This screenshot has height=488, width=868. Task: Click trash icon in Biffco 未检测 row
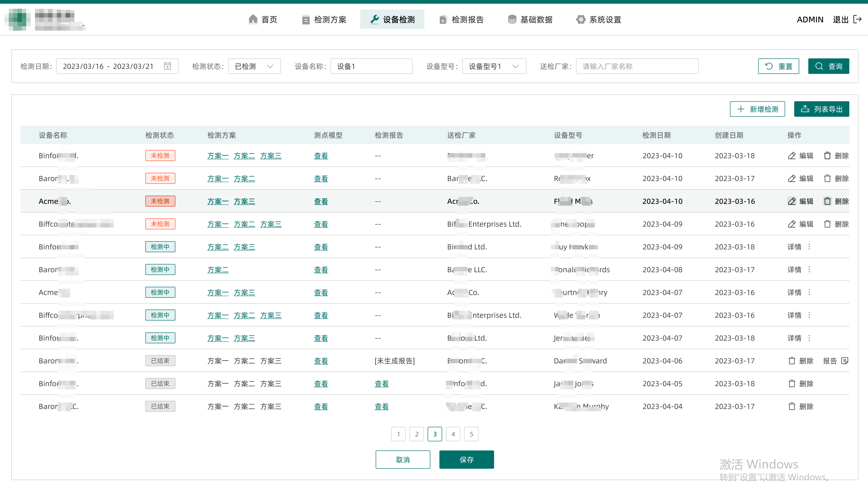tap(827, 224)
